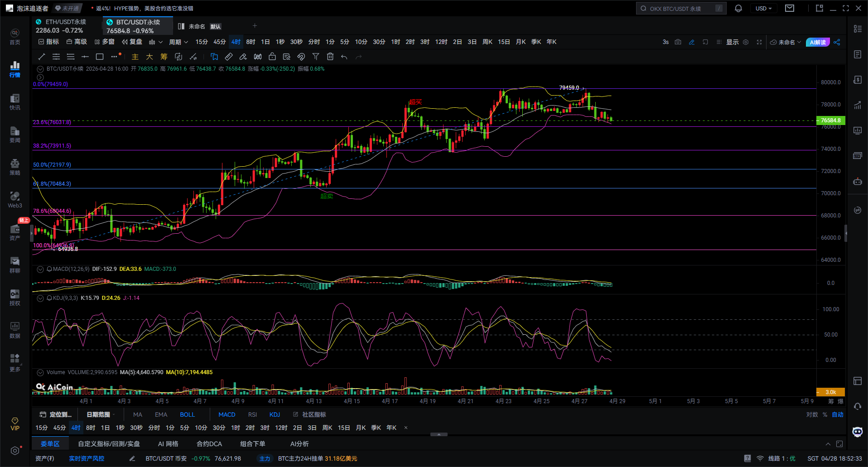Click the lock drawings icon

(x=272, y=57)
